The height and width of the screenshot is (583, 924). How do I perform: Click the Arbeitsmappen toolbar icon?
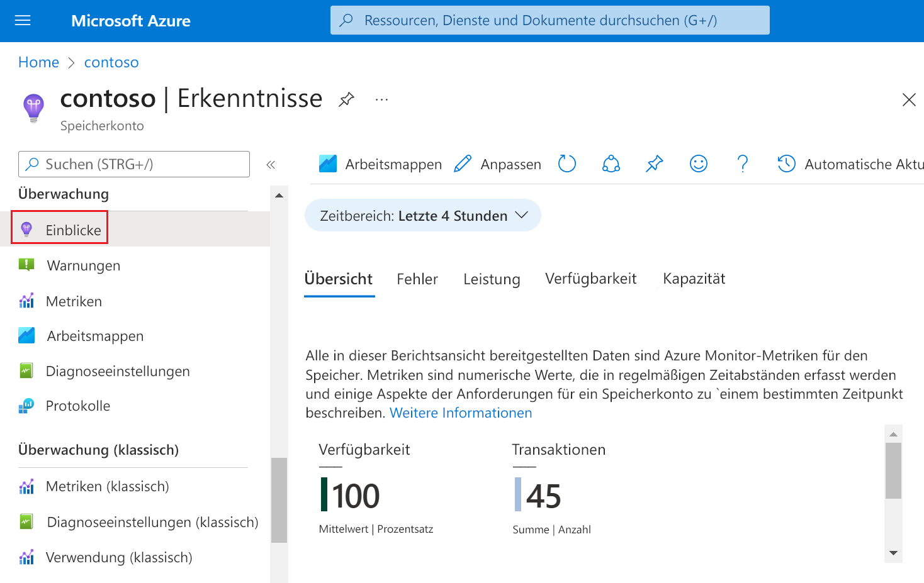click(328, 164)
